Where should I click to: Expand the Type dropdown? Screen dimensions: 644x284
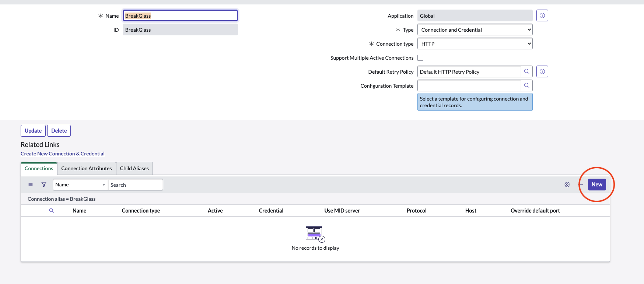pos(475,30)
